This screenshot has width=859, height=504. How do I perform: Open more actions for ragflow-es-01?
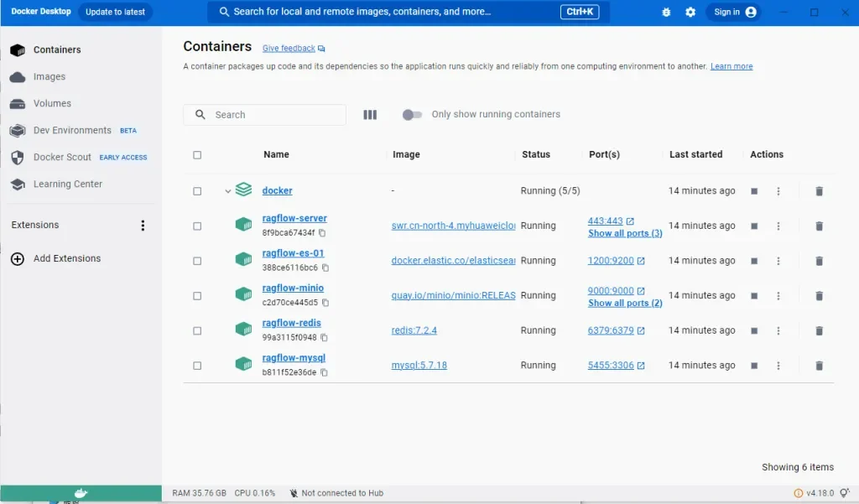[778, 261]
